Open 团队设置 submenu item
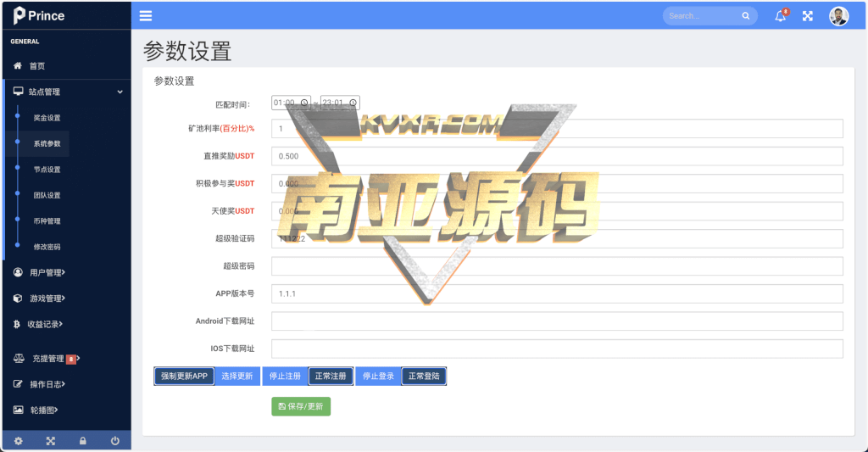The height and width of the screenshot is (452, 868). pos(47,196)
